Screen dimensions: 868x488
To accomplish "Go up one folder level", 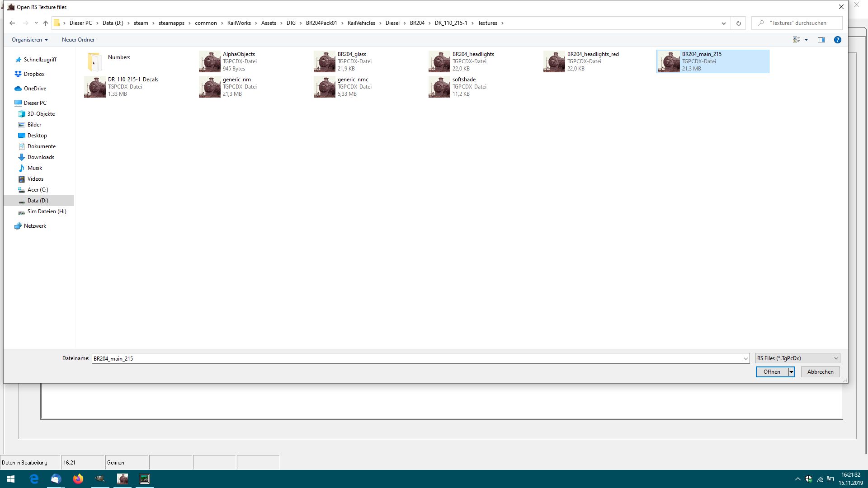I will point(46,23).
